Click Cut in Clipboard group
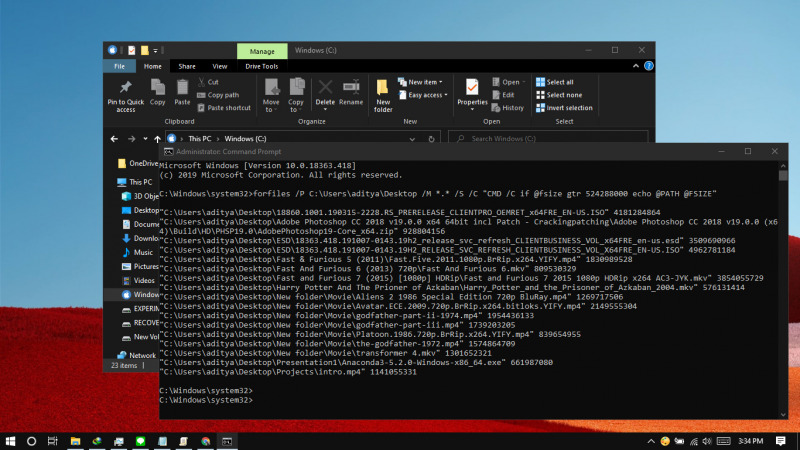The height and width of the screenshot is (450, 800). (x=208, y=82)
